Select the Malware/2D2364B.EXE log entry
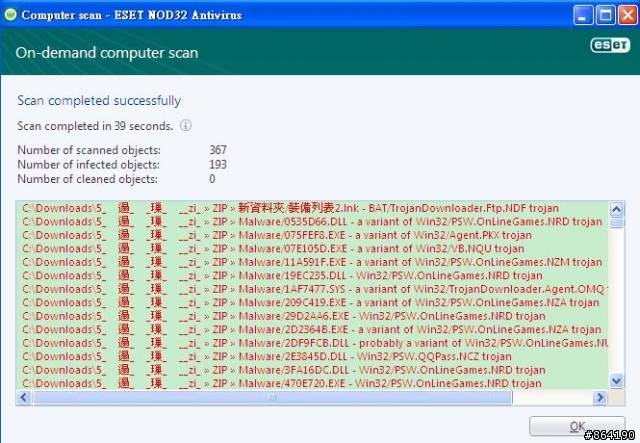The height and width of the screenshot is (443, 640). click(313, 329)
